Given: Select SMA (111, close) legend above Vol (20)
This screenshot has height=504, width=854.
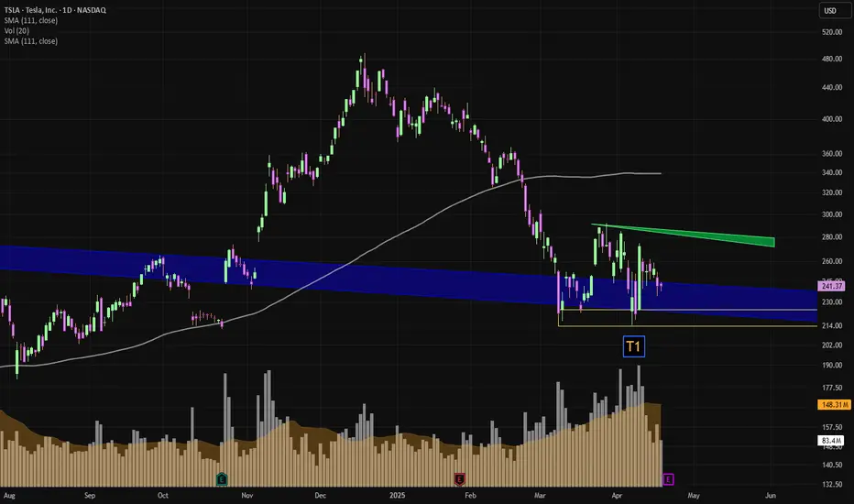Looking at the screenshot, I should 31,20.
